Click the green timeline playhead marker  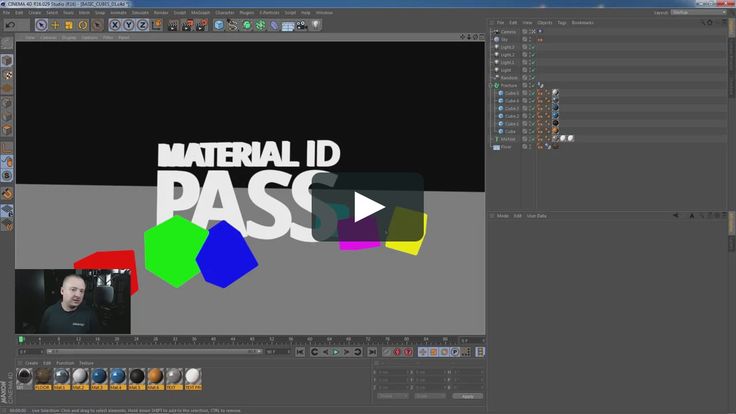(21, 339)
